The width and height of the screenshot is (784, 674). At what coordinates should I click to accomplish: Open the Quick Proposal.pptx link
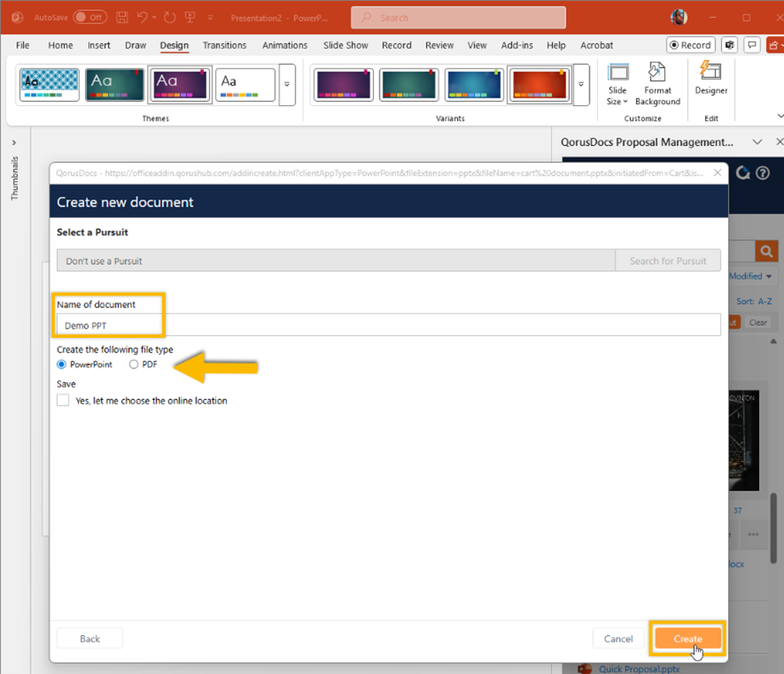tap(639, 669)
